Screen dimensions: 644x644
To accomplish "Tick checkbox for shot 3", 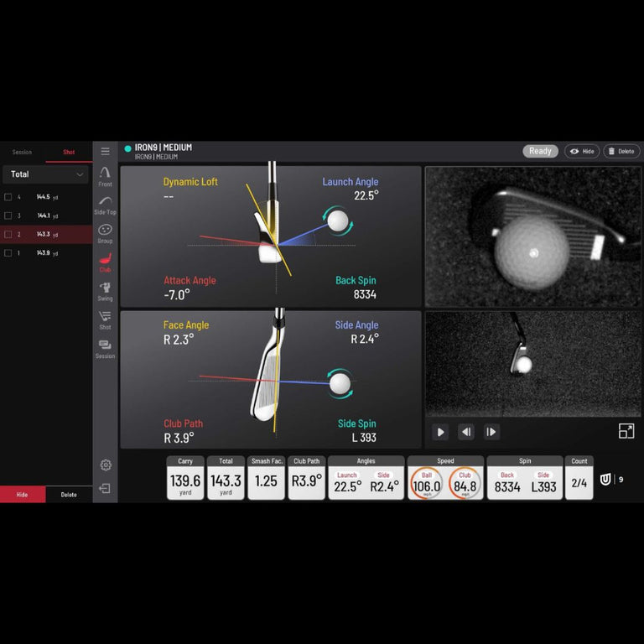I will tap(8, 216).
